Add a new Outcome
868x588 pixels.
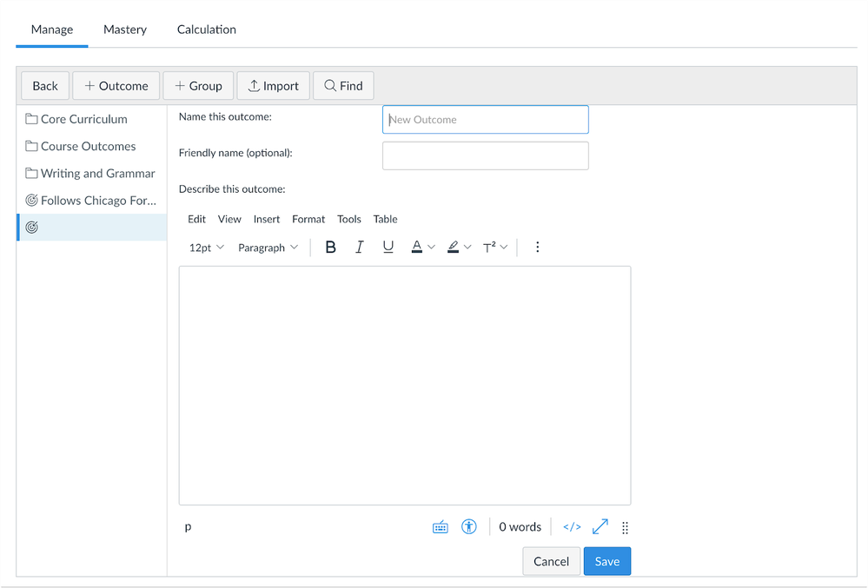click(x=116, y=86)
